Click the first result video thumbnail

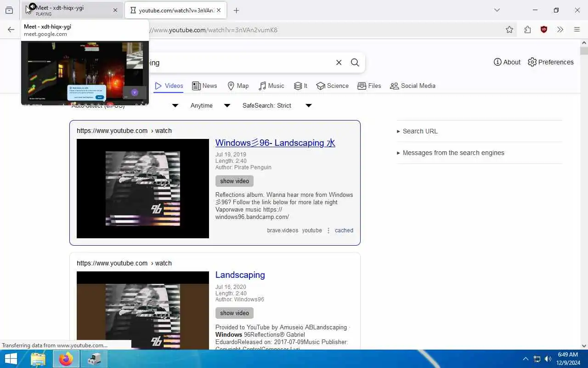pyautogui.click(x=143, y=189)
